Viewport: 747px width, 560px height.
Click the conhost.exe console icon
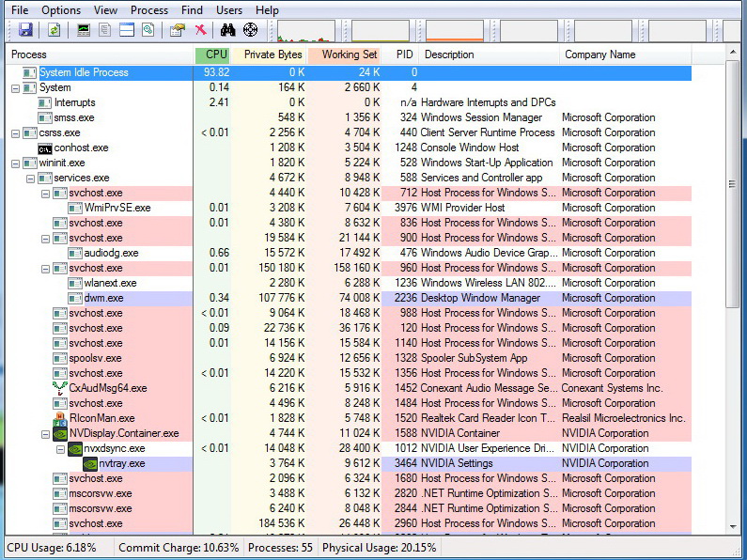pos(45,148)
